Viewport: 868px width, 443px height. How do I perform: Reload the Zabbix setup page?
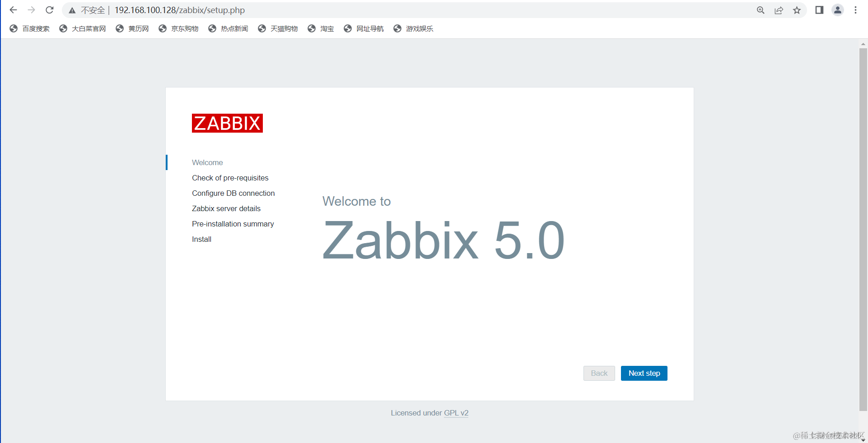pos(50,10)
